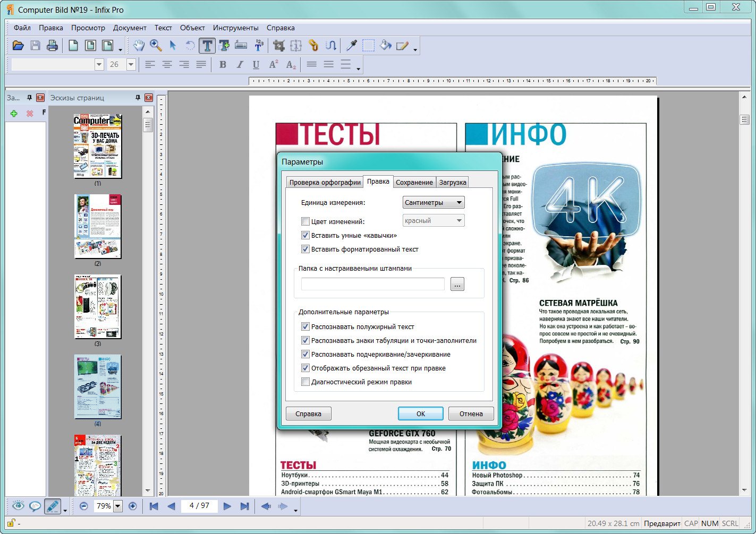The height and width of the screenshot is (534, 756).
Task: Switch to the 'Сохранение' tab
Action: tap(414, 182)
